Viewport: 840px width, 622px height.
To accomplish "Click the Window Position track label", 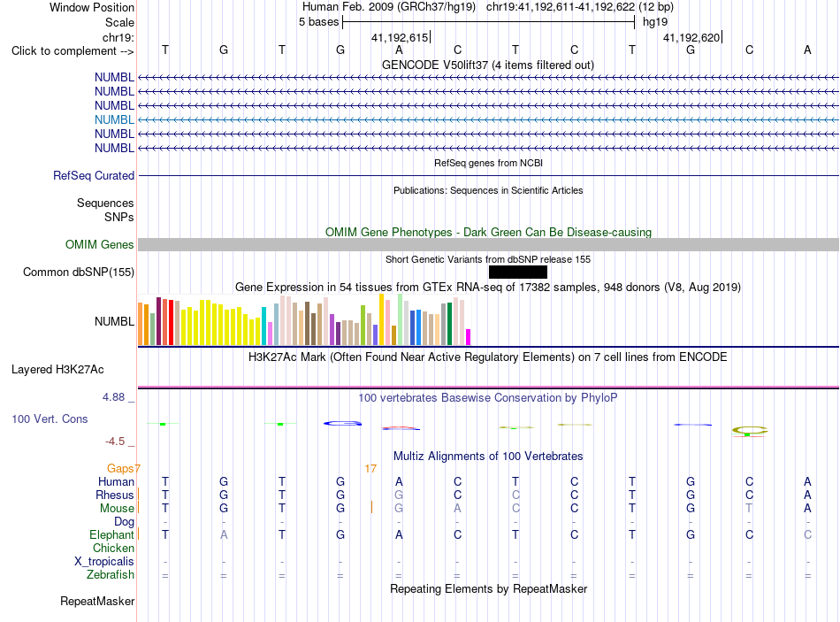I will (x=92, y=7).
